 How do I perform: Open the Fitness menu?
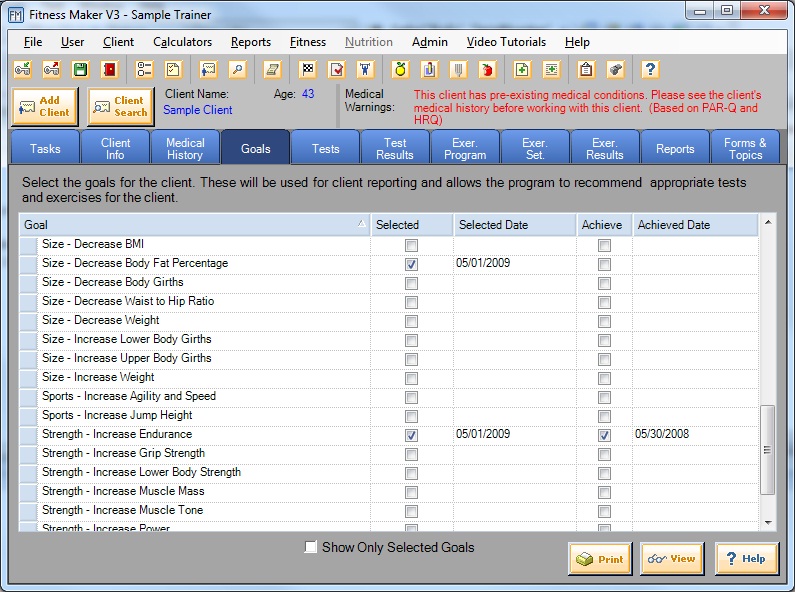[308, 42]
